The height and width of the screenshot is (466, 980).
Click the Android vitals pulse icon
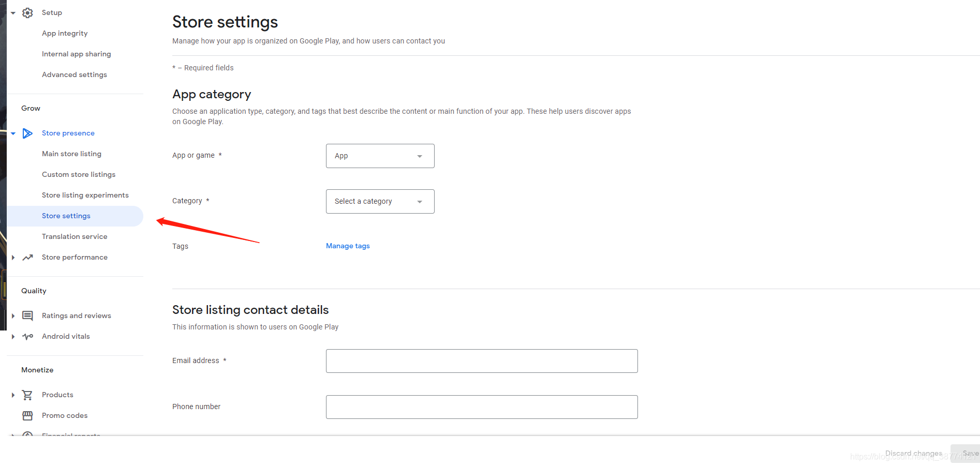[x=27, y=337]
